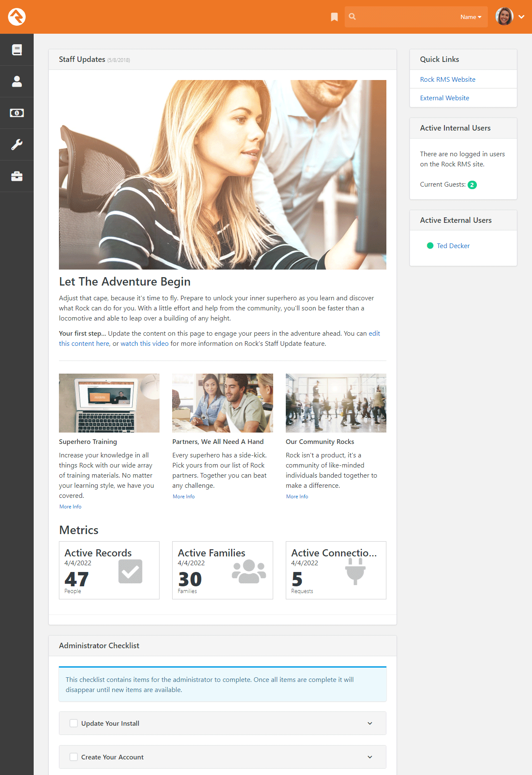
Task: Click the Superhero Training title
Action: point(88,441)
